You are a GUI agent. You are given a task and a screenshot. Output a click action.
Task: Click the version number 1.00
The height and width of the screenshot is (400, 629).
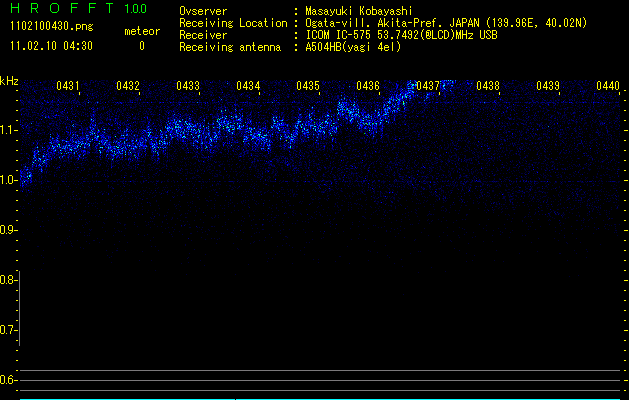pyautogui.click(x=134, y=9)
